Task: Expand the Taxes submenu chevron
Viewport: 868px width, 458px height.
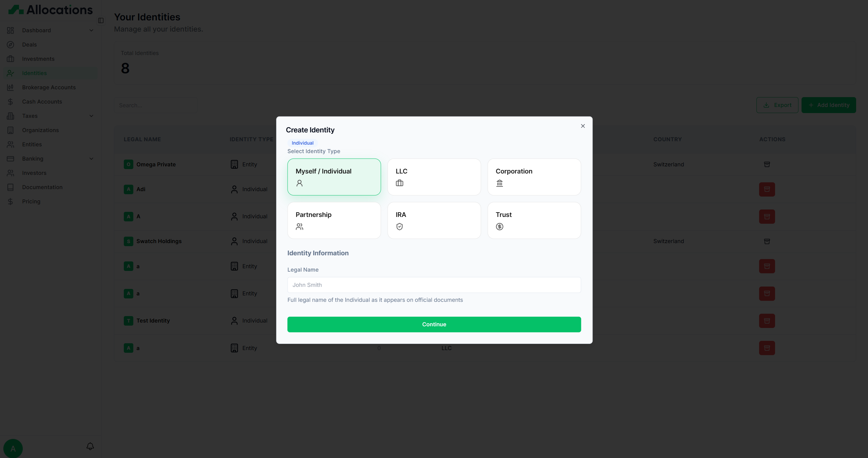Action: click(91, 116)
